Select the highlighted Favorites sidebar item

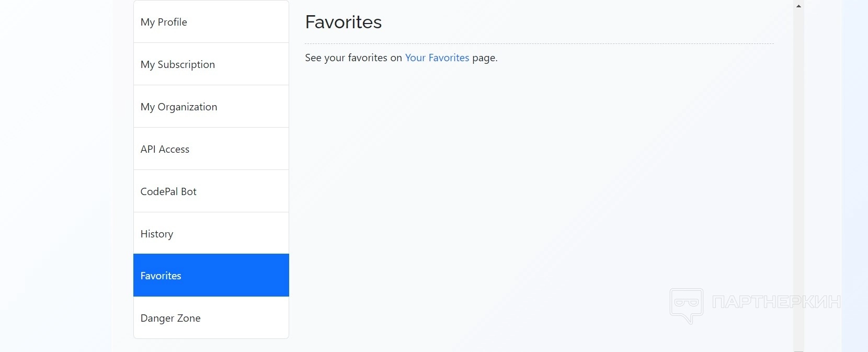211,276
